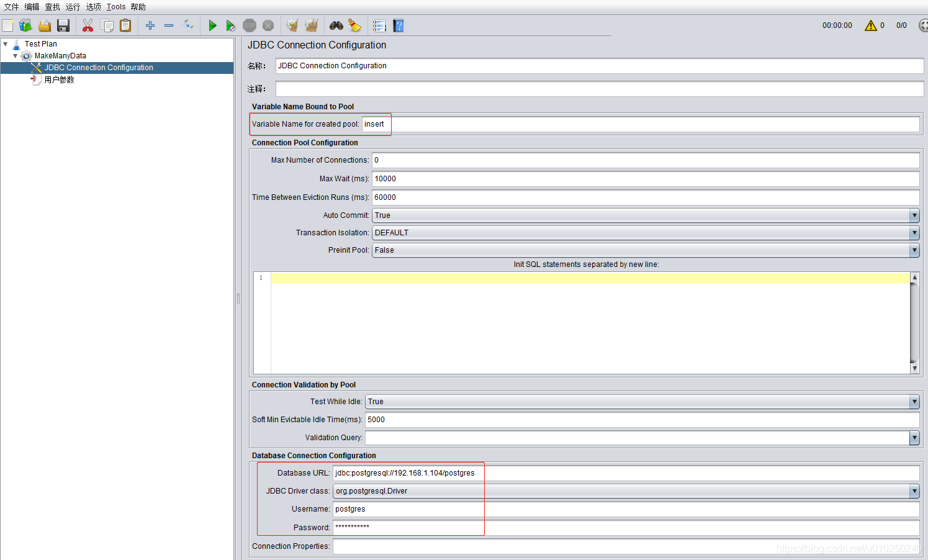Click the Password field

tap(626, 528)
